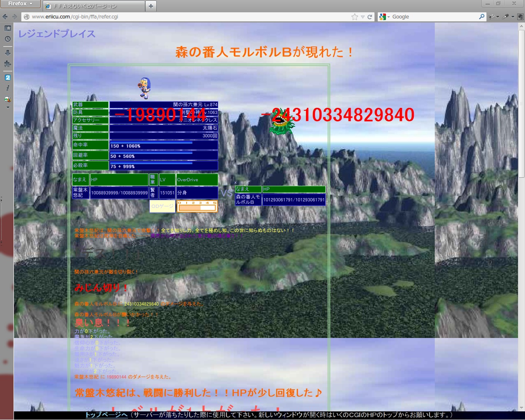Screen dimensions: 525x420
Task: Click the 残り label cell
Action: click(90, 136)
